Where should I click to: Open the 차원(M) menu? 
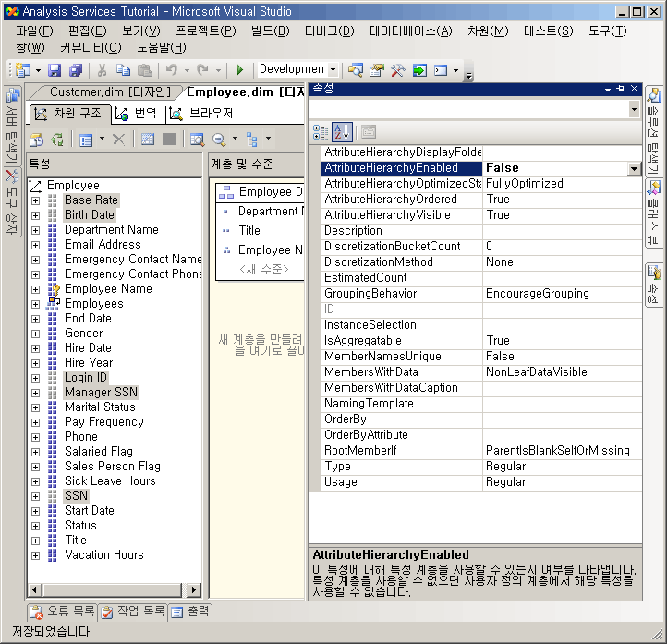pos(488,31)
